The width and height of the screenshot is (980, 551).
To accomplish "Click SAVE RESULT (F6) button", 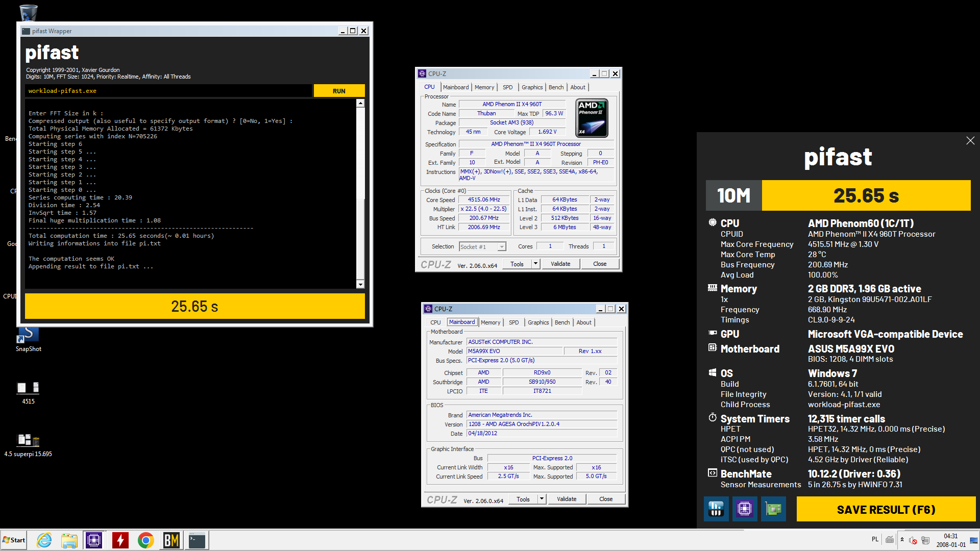I will click(886, 509).
